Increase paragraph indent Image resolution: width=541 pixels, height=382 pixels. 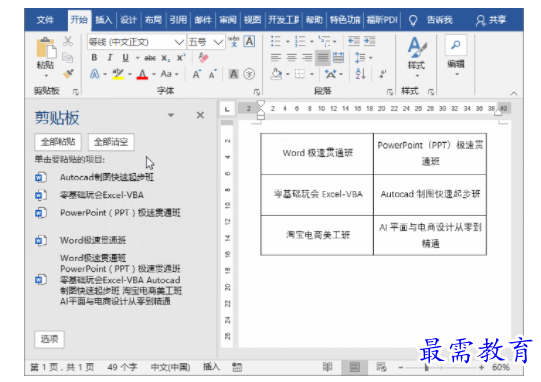[370, 41]
